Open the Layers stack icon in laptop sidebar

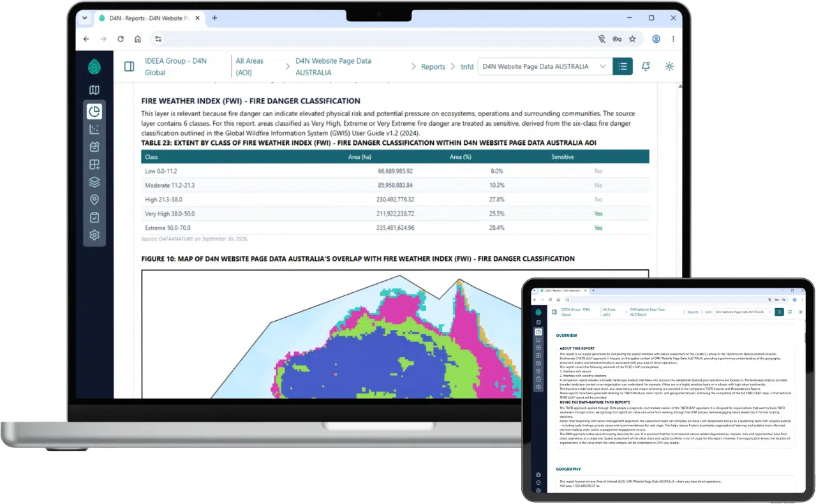coord(94,182)
